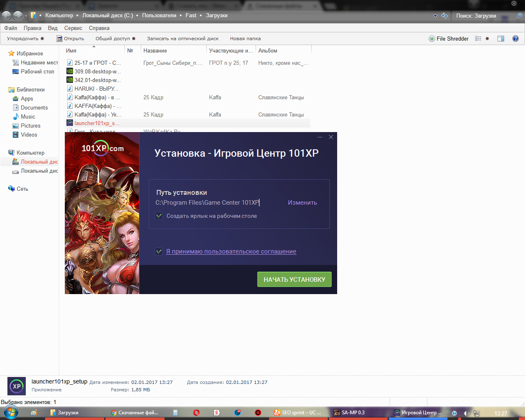Image resolution: width=525 pixels, height=420 pixels.
Task: Click Записать на оптический диск
Action: [183, 39]
